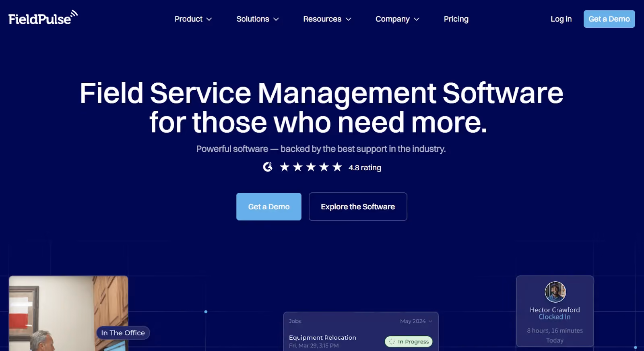Click the hero Get a Demo button
Image resolution: width=644 pixels, height=351 pixels.
pos(269,206)
